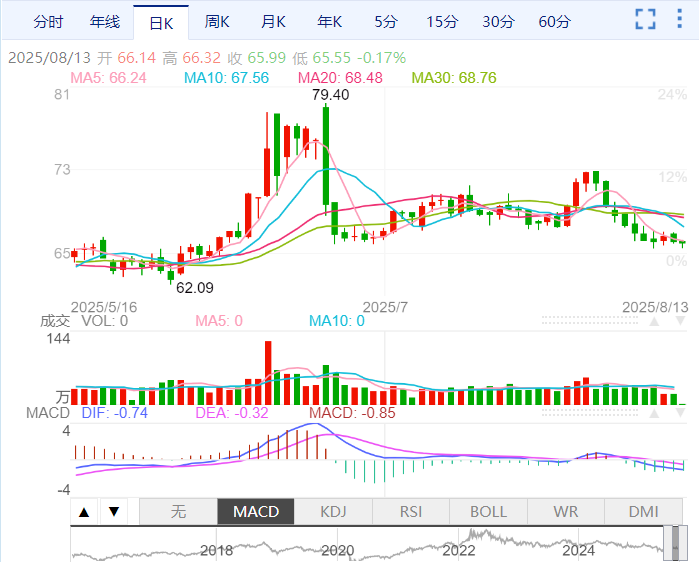Click black down arrow beside indicator tabs
699x562 pixels.
114,512
